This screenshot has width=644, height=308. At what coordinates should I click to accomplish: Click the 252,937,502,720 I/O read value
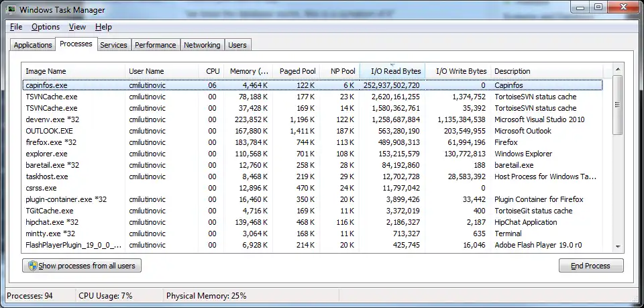(391, 85)
